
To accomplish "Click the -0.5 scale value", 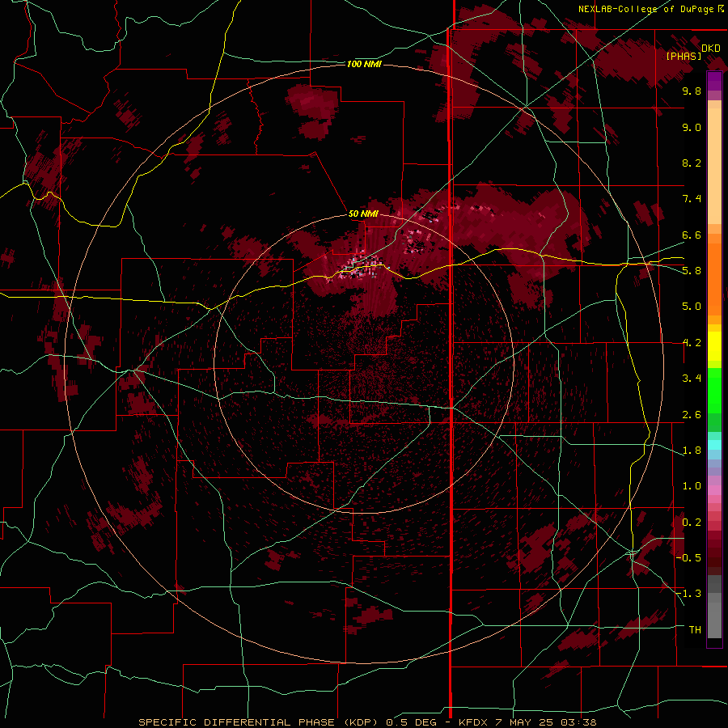I will [689, 558].
